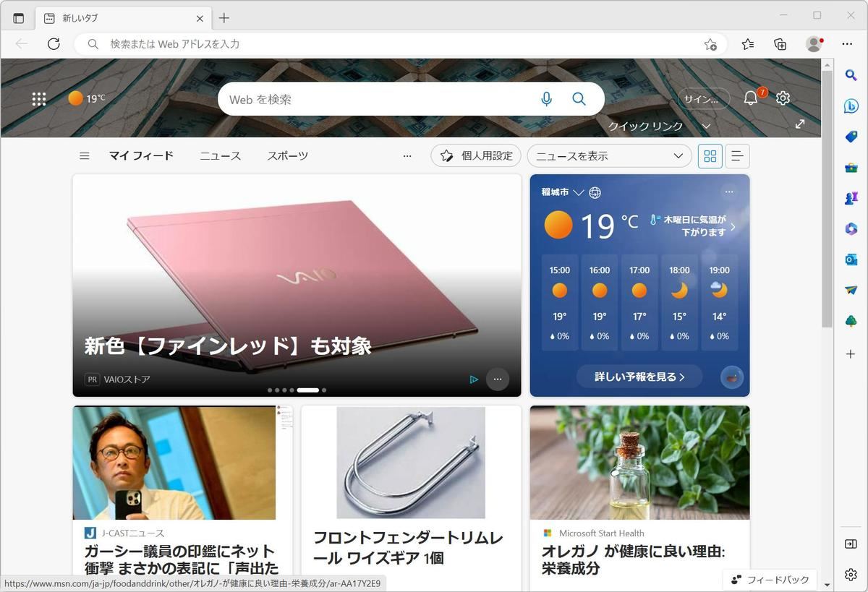Open the apps grid launcher icon

click(39, 99)
